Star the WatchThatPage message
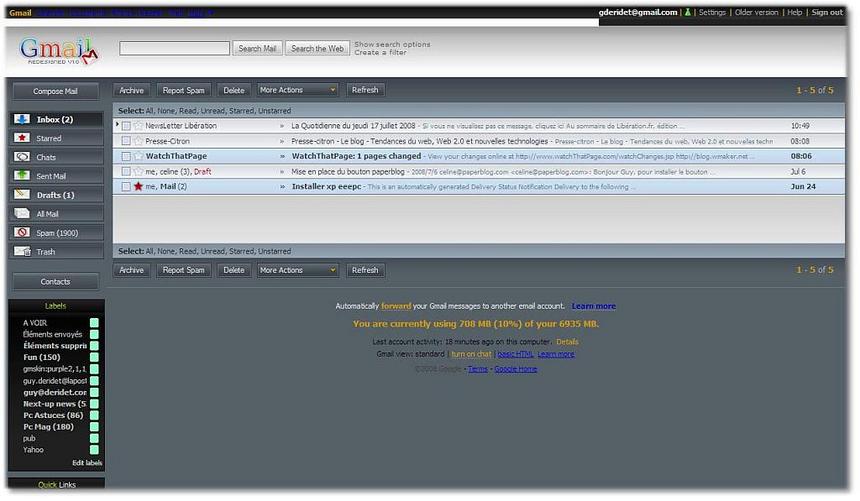Screen dimensions: 860x501 coord(138,156)
